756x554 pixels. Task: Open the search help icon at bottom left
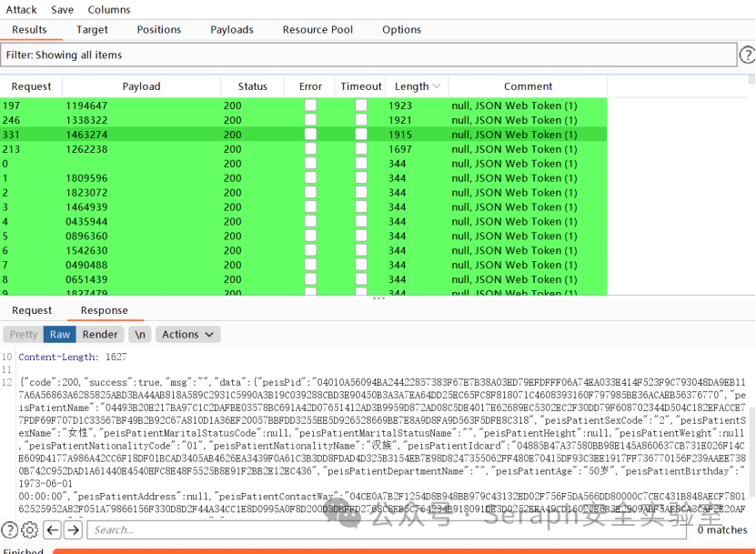click(x=9, y=529)
